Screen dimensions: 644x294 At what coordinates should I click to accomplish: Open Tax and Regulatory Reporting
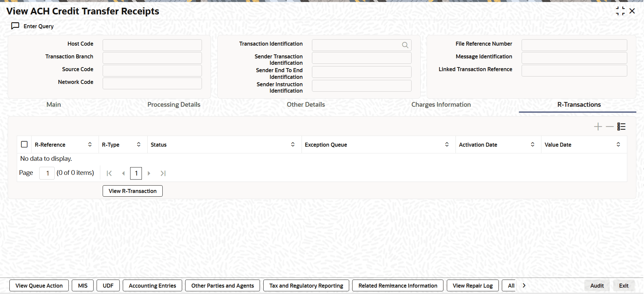click(306, 286)
